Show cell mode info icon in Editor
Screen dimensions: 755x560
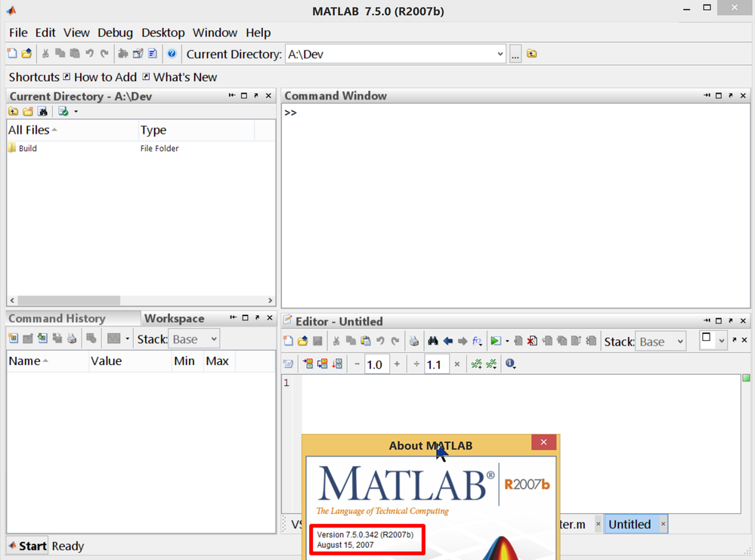510,364
